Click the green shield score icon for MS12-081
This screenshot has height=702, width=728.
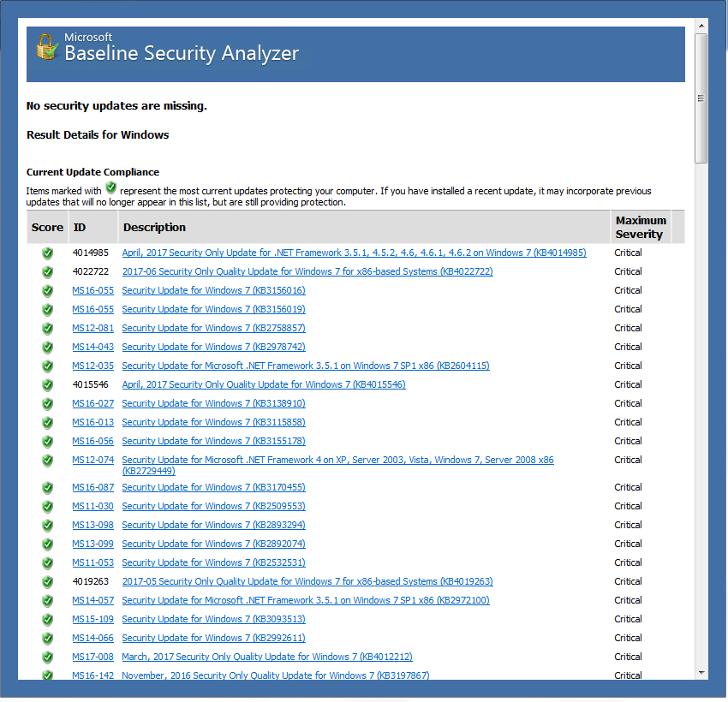point(47,329)
